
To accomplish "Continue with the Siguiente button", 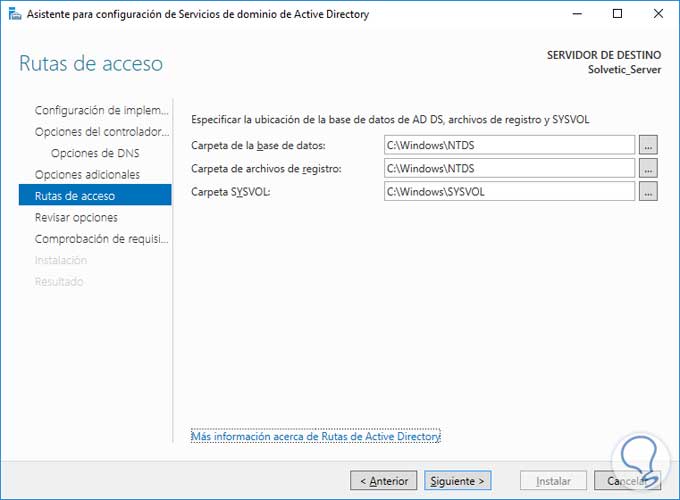I will coord(458,480).
